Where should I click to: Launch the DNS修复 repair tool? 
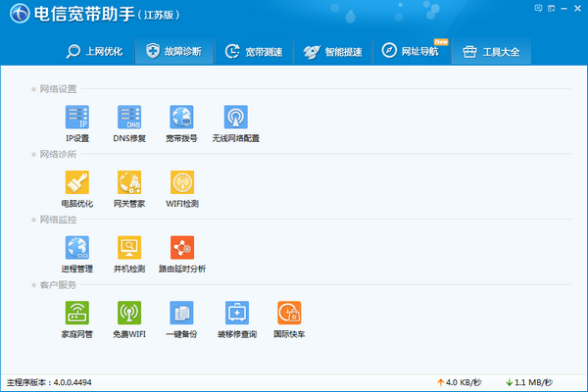click(129, 119)
